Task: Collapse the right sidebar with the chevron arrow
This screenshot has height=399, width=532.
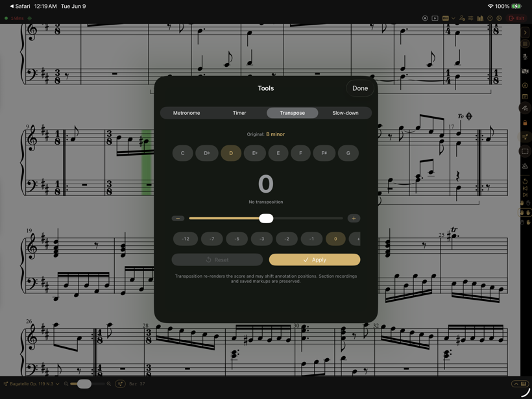Action: [526, 32]
